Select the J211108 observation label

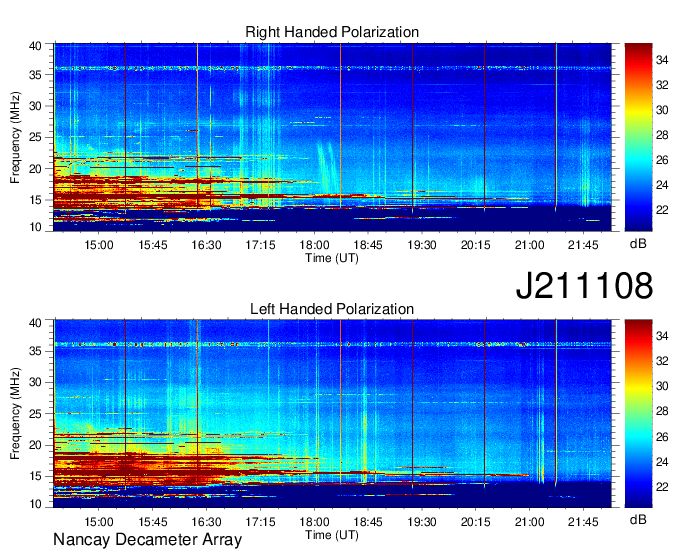tap(584, 286)
